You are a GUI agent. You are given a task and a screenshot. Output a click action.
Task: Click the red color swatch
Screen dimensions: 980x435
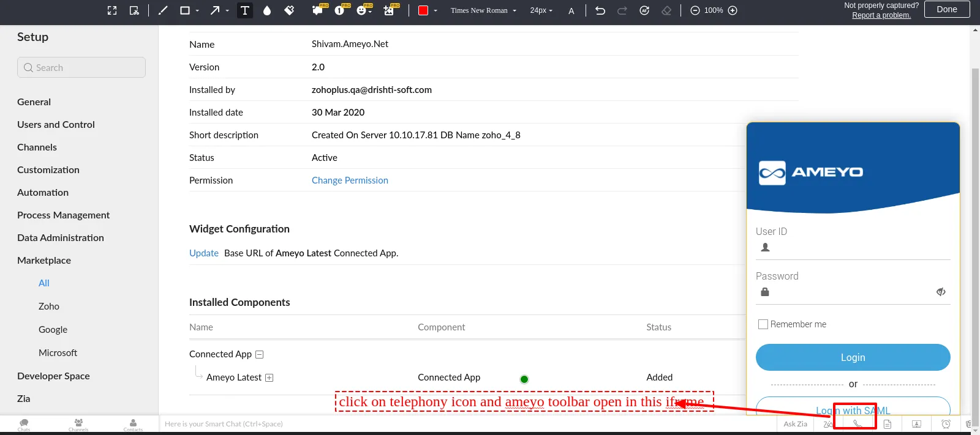click(x=423, y=10)
